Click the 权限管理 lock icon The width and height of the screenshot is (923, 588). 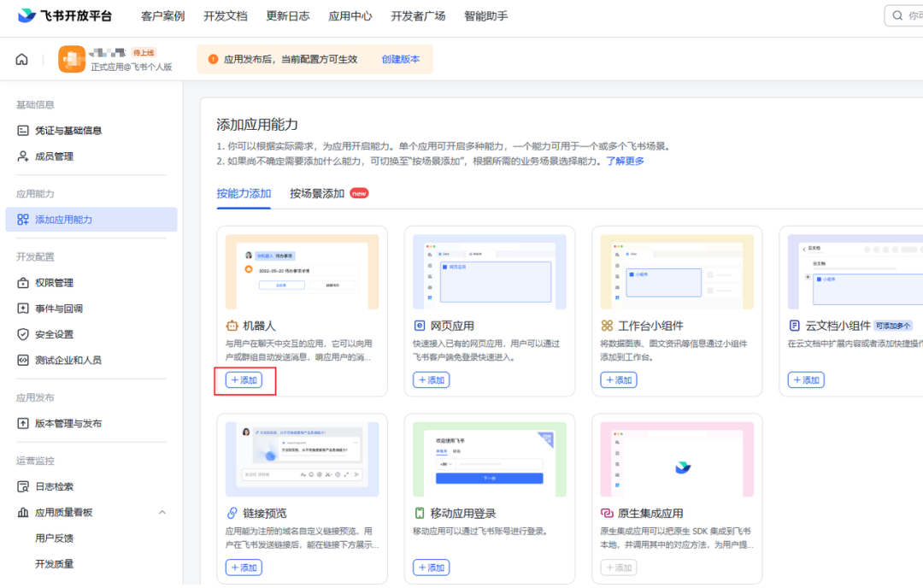(x=23, y=283)
